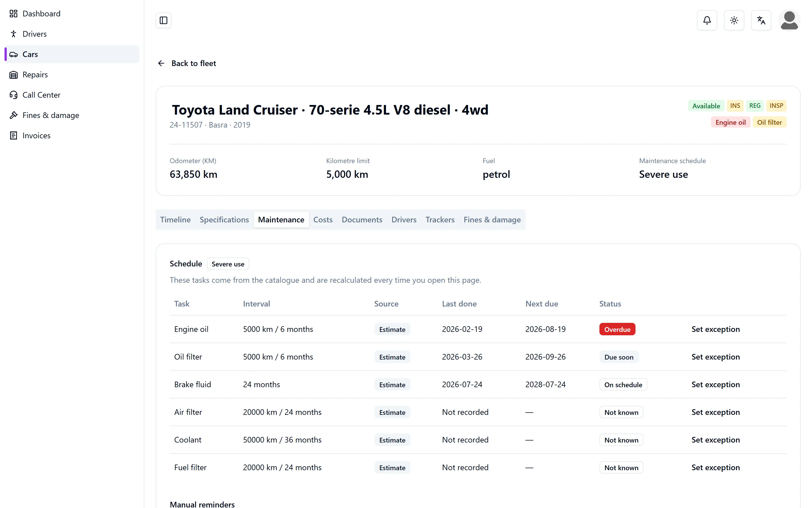Switch to the Costs tab
812x508 pixels.
pyautogui.click(x=323, y=220)
